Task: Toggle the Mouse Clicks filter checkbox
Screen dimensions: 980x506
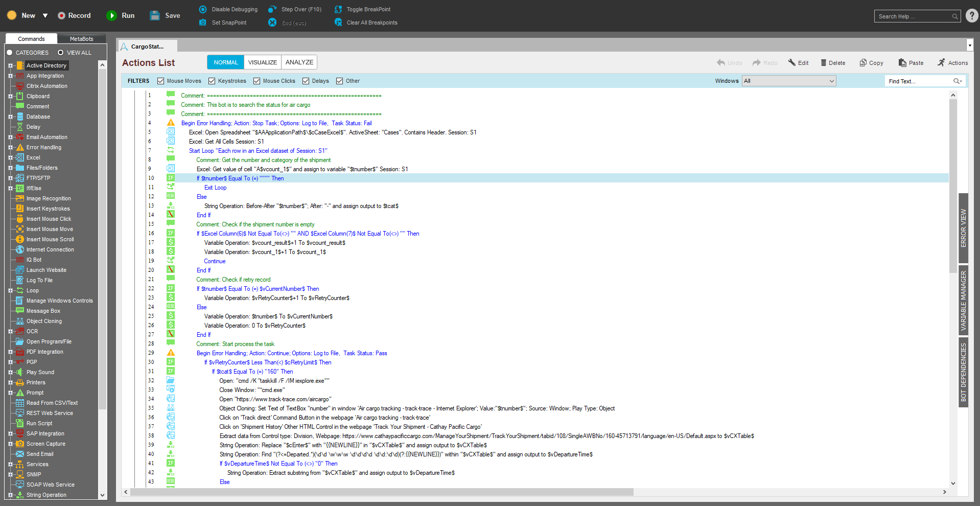Action: click(x=256, y=81)
